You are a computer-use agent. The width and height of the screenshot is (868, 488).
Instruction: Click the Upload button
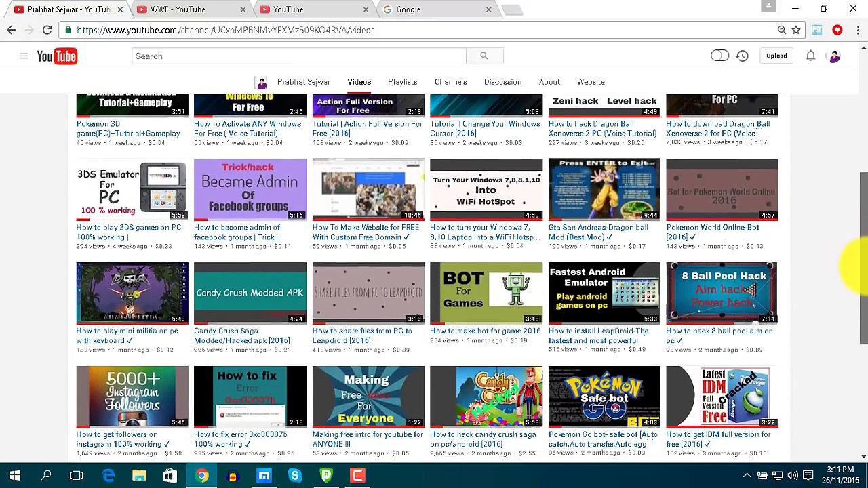(776, 56)
